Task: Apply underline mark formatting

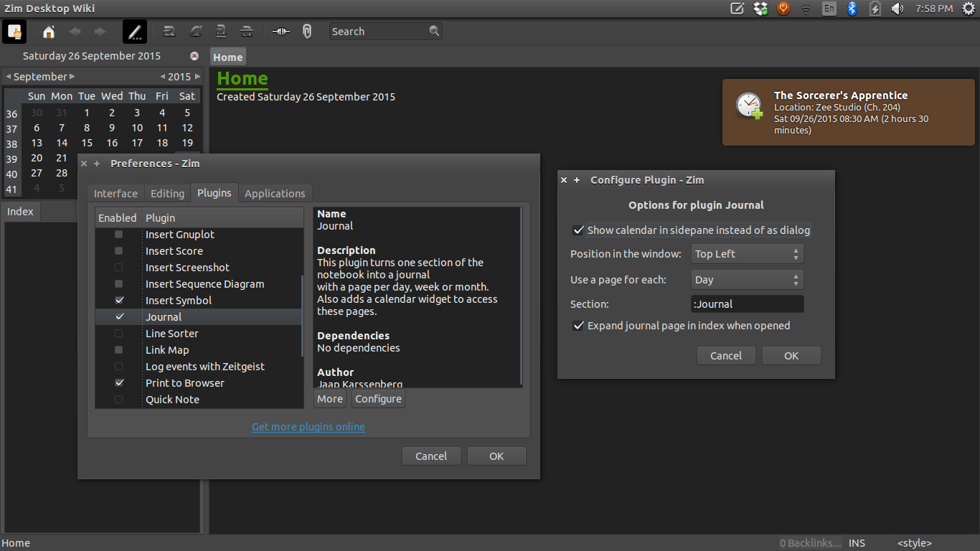Action: [x=222, y=32]
